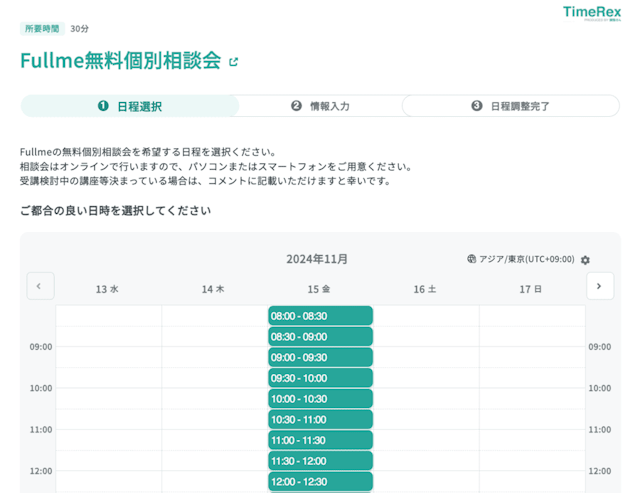Click the Fullme無料個別相談会 title link

121,61
